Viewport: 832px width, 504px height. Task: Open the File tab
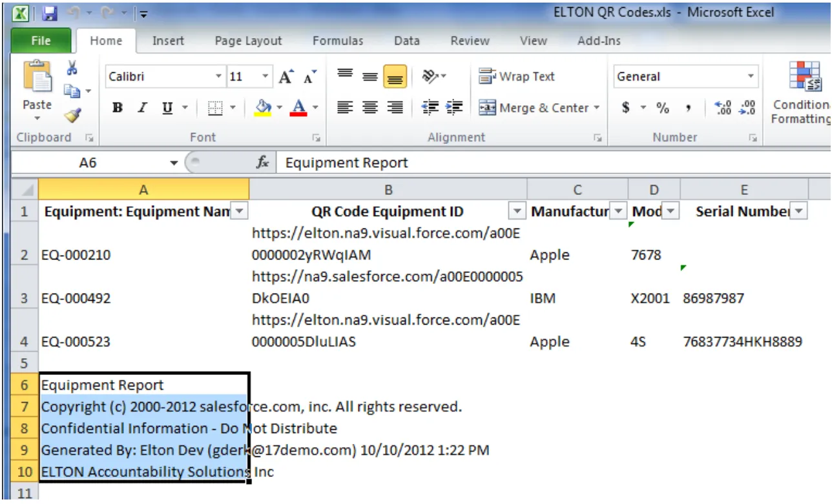click(x=41, y=41)
